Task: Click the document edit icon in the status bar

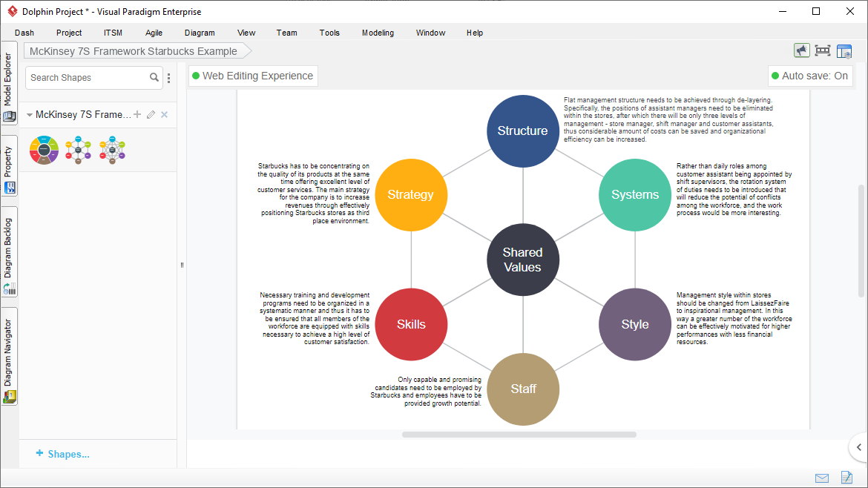Action: [x=846, y=477]
